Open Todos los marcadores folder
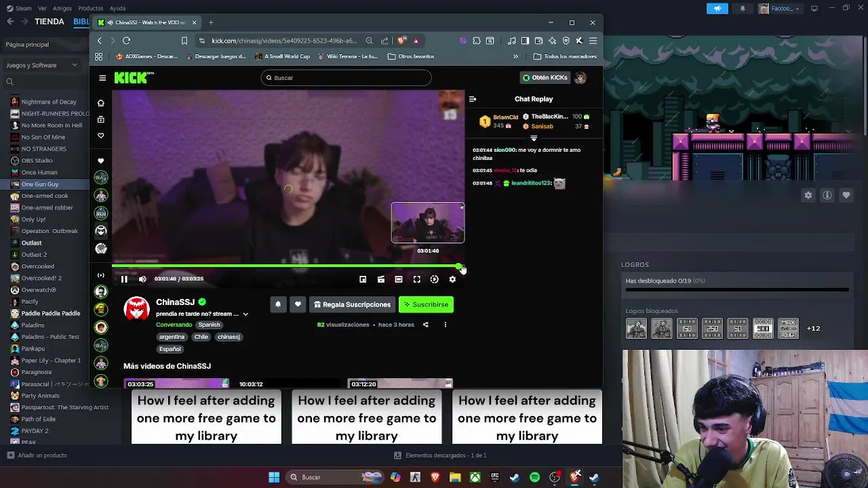This screenshot has height=488, width=868. point(565,56)
